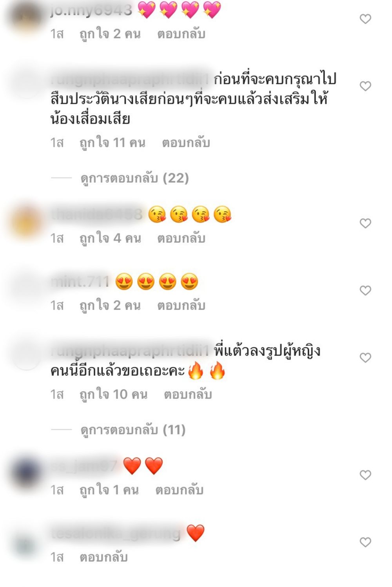Tap the heart beside the kissing-face emoji comment
Image resolution: width=392 pixels, height=587 pixels.
(365, 223)
